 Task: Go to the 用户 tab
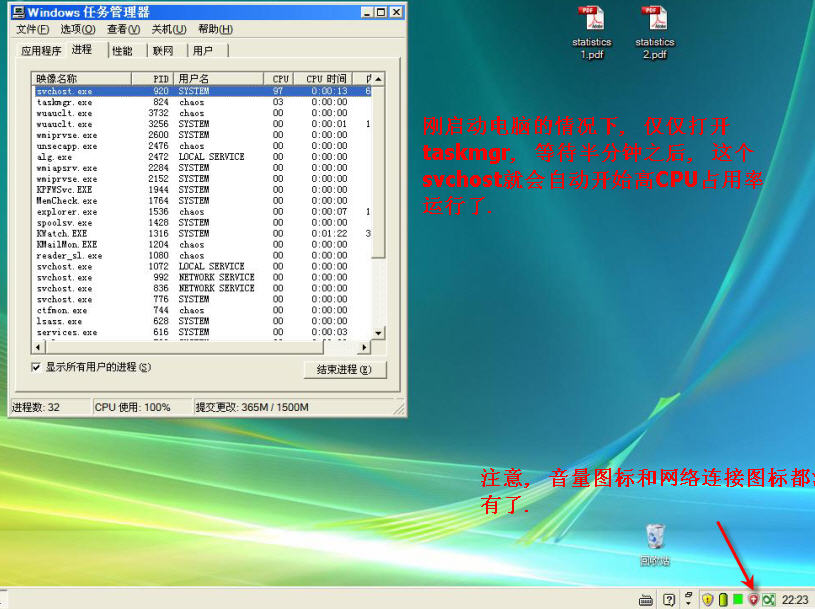point(203,50)
